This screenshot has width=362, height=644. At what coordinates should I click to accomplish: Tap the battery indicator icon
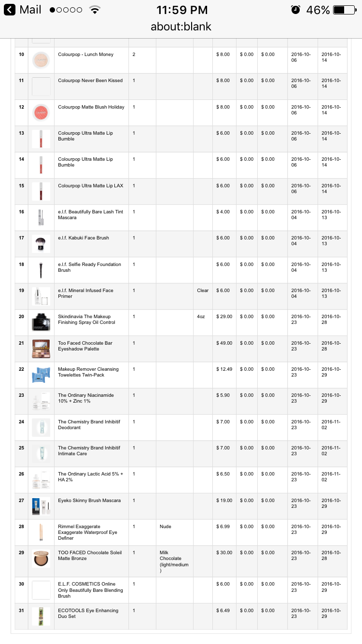(345, 10)
